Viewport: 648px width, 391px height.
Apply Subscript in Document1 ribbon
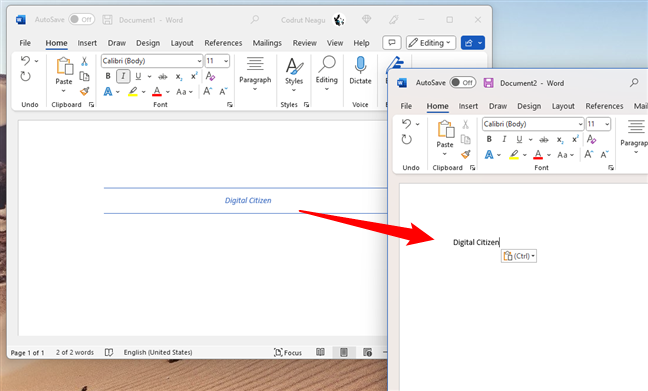coord(179,76)
